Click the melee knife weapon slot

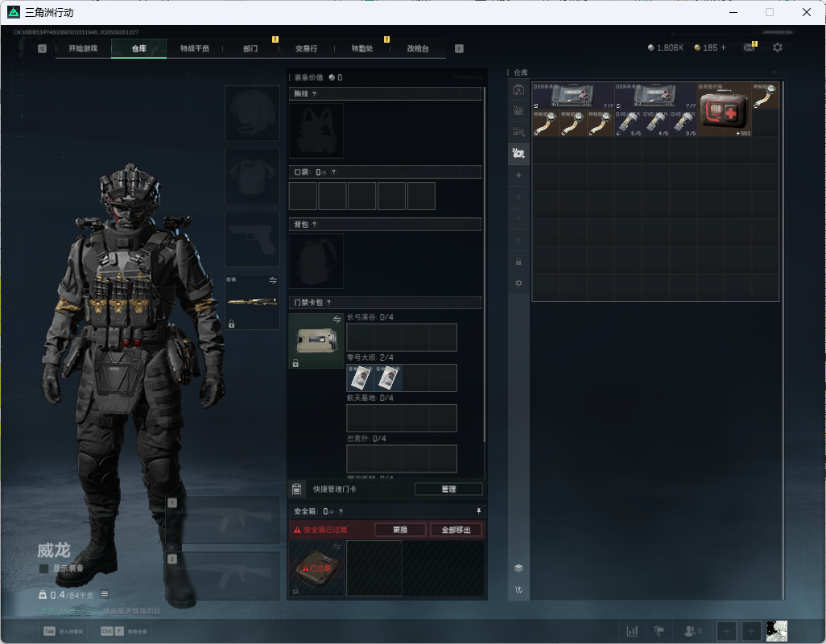coord(252,302)
